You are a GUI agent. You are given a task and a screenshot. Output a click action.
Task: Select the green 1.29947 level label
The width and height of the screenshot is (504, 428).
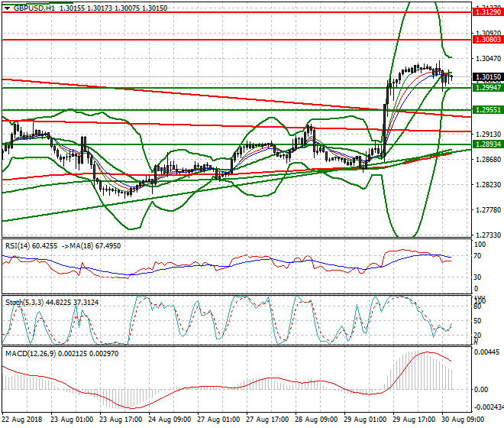(x=488, y=88)
